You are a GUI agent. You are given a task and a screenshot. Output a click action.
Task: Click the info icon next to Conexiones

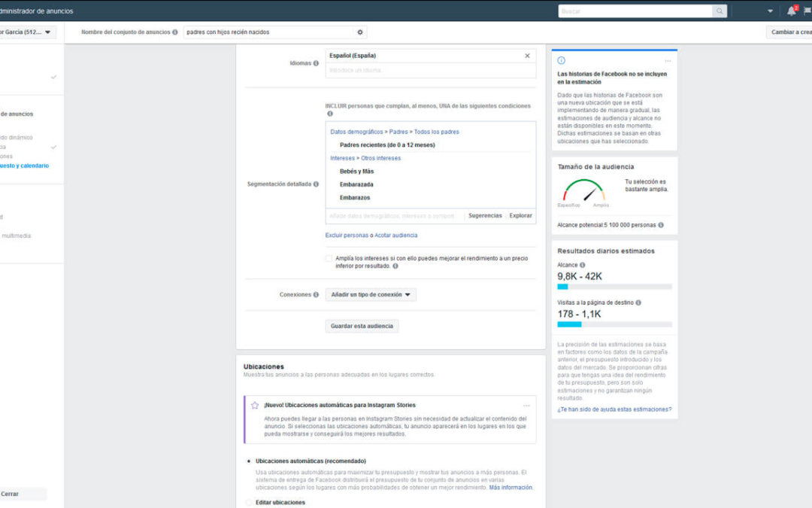[316, 294]
